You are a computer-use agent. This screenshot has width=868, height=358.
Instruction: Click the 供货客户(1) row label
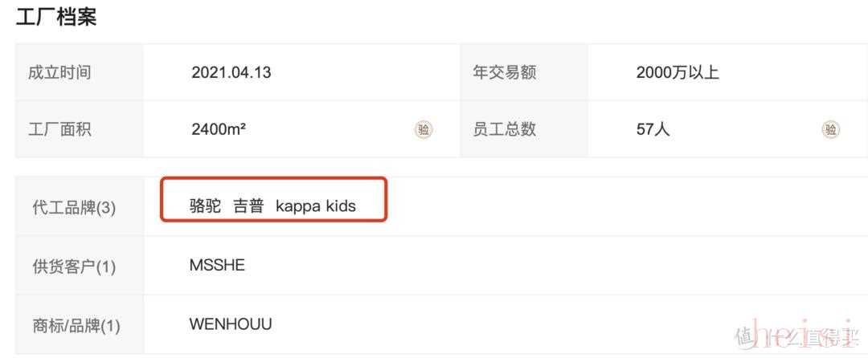click(x=74, y=266)
